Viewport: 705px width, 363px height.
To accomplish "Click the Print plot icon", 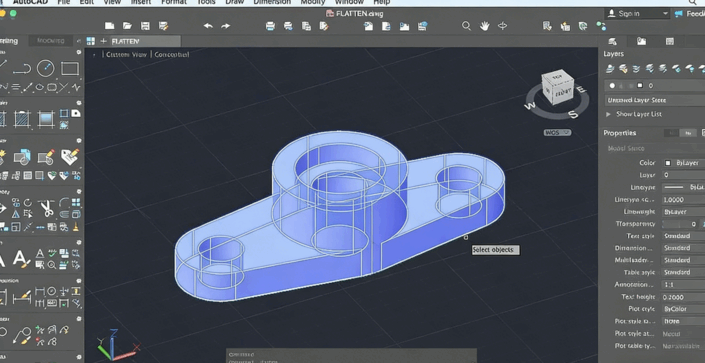I will (x=270, y=26).
